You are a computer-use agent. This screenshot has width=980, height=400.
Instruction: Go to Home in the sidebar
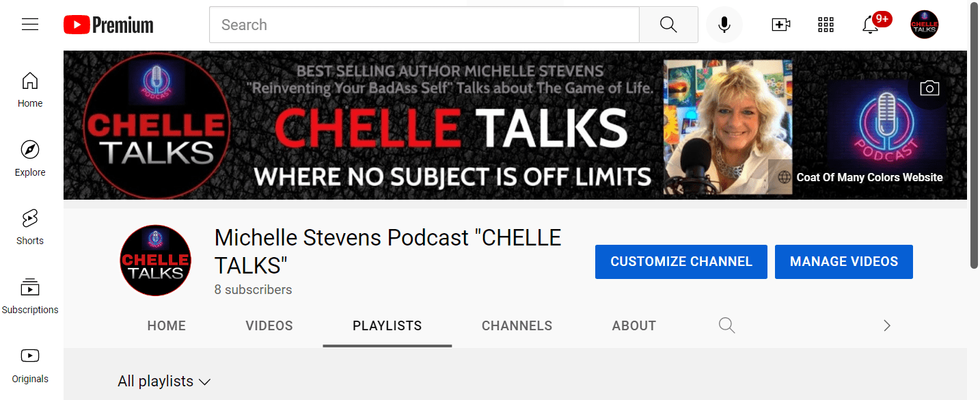[30, 90]
